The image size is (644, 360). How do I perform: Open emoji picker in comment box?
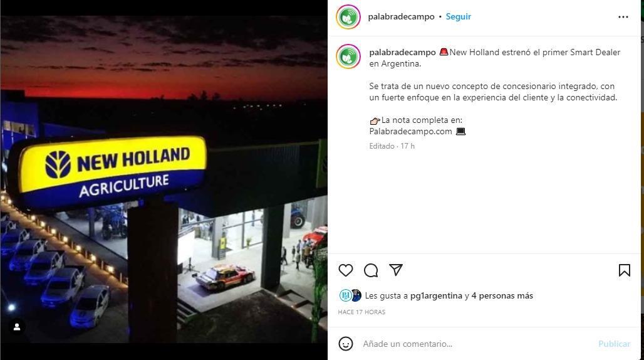tap(345, 344)
